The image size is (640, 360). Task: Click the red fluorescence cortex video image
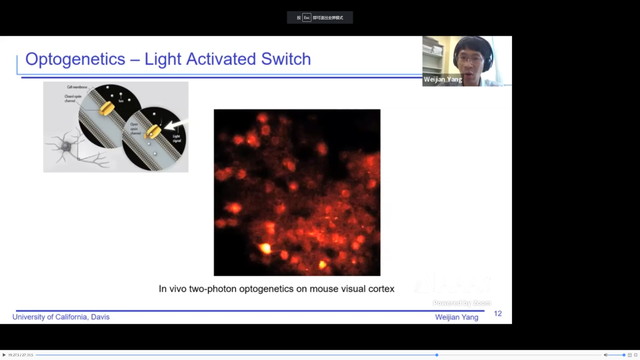click(297, 192)
